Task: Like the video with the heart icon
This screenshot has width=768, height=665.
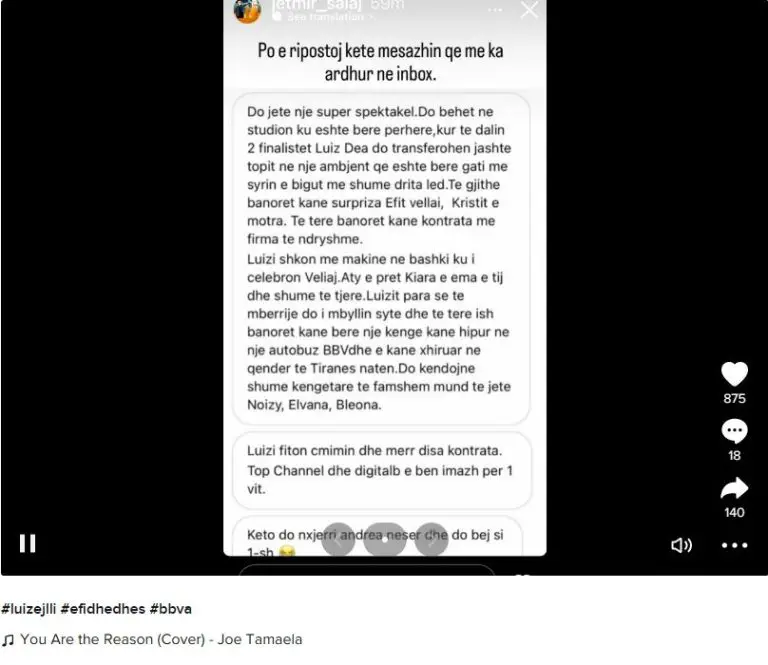Action: 734,374
